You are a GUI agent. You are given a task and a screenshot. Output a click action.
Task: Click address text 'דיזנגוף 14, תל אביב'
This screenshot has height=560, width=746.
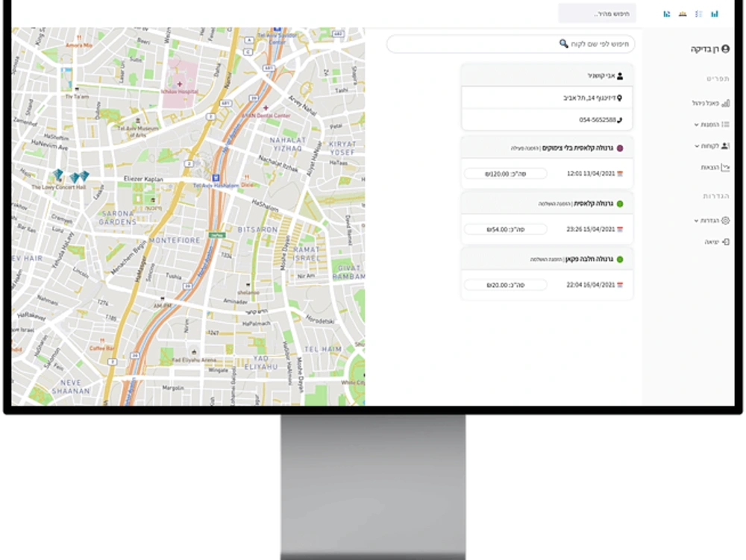(x=589, y=98)
